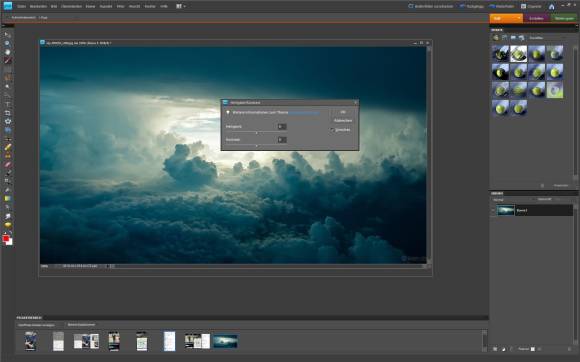
Task: Click the redo (Wiederholen) button
Action: tap(501, 6)
